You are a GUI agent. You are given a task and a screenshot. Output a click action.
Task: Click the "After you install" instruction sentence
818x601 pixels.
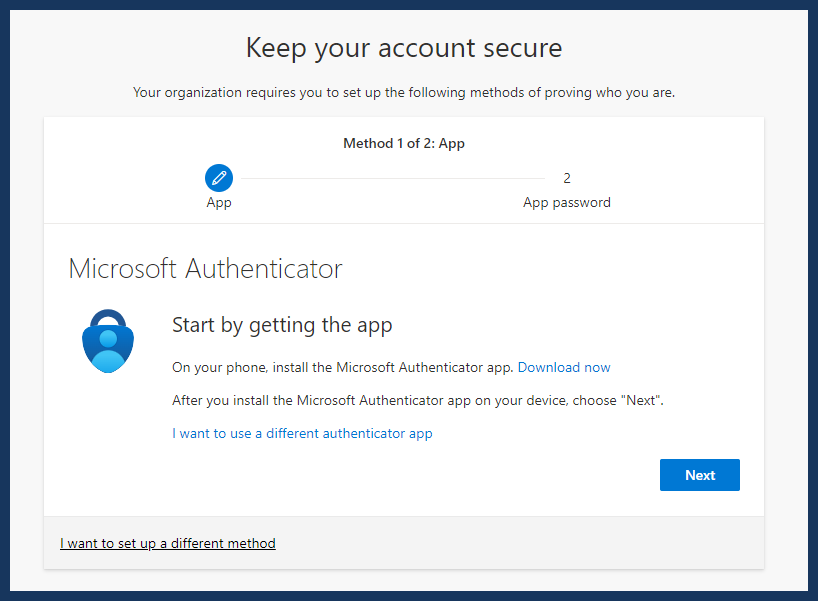pos(417,401)
